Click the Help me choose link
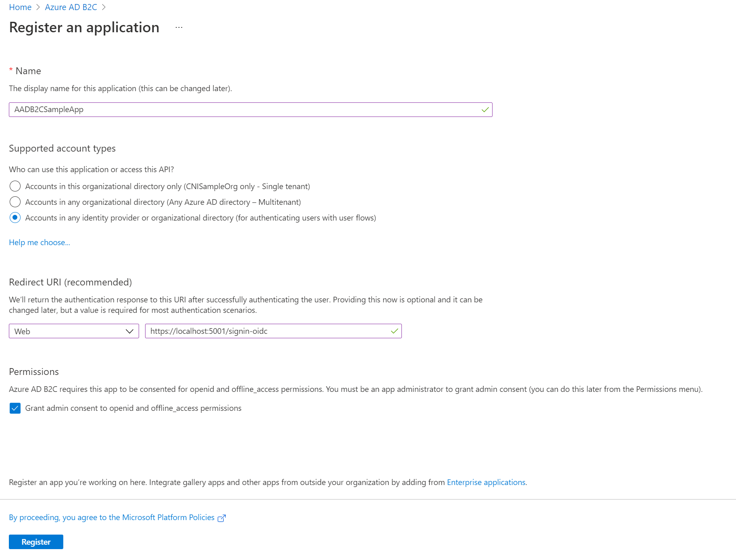Image resolution: width=736 pixels, height=560 pixels. (x=39, y=242)
